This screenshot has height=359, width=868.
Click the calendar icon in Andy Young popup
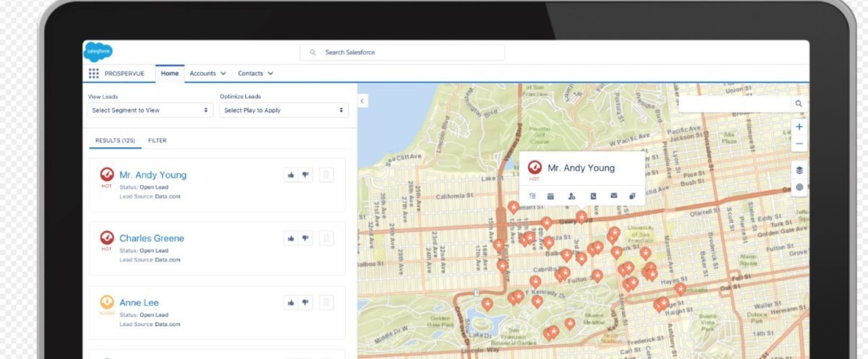pyautogui.click(x=550, y=196)
